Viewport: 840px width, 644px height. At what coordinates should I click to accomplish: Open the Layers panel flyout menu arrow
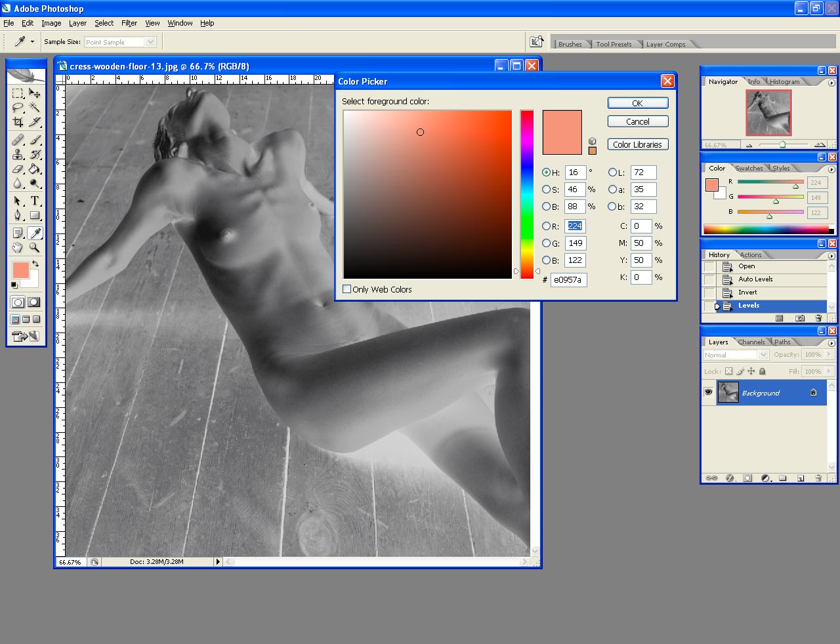pyautogui.click(x=831, y=342)
